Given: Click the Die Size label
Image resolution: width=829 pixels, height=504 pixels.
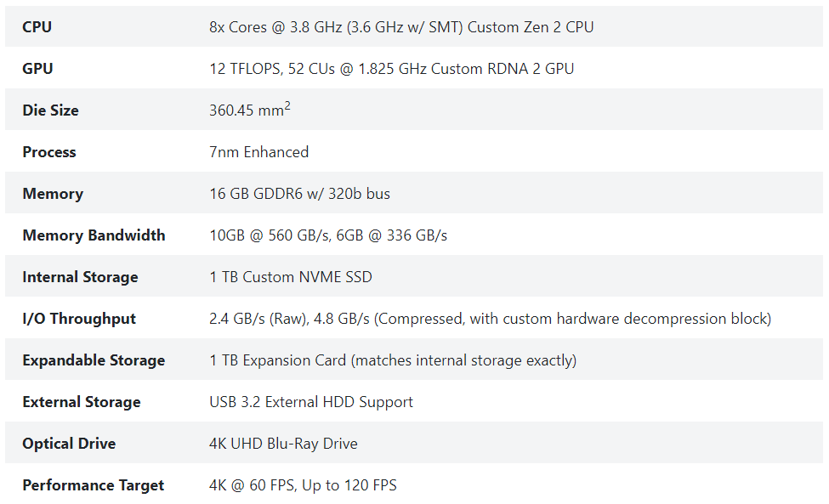Looking at the screenshot, I should point(50,110).
